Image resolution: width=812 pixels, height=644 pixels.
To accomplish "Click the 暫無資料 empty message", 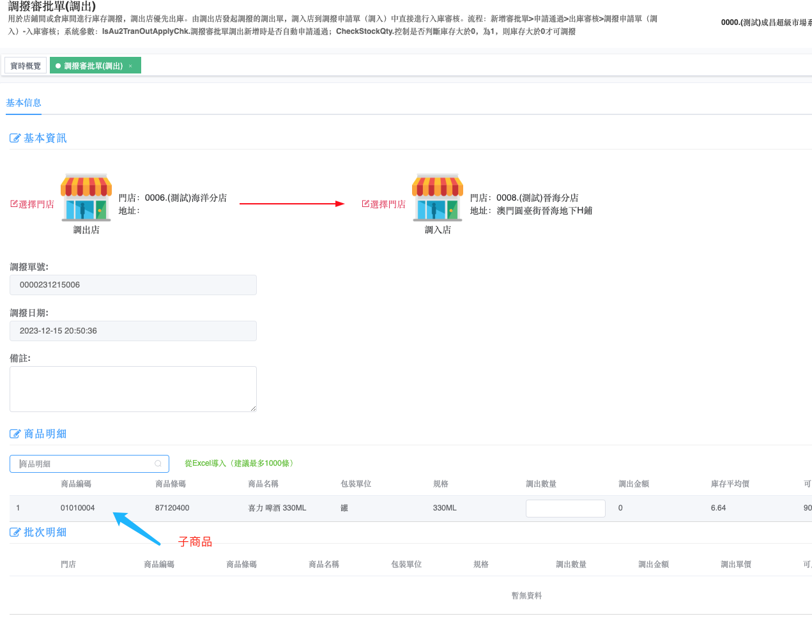I will [x=526, y=595].
